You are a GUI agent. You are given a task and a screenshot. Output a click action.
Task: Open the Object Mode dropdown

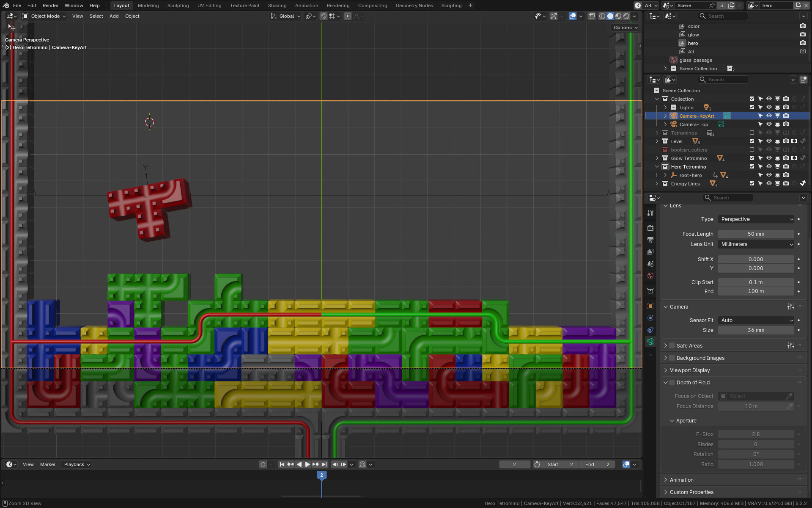pyautogui.click(x=44, y=16)
